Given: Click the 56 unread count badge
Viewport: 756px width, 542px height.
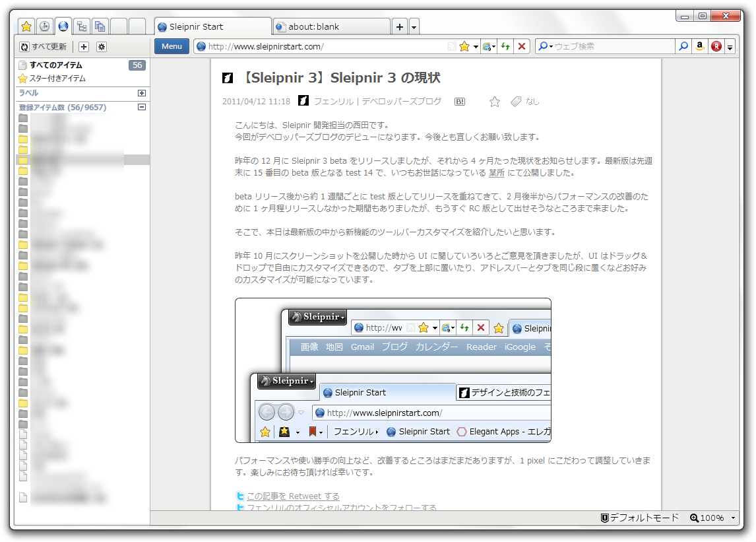Looking at the screenshot, I should [x=137, y=65].
